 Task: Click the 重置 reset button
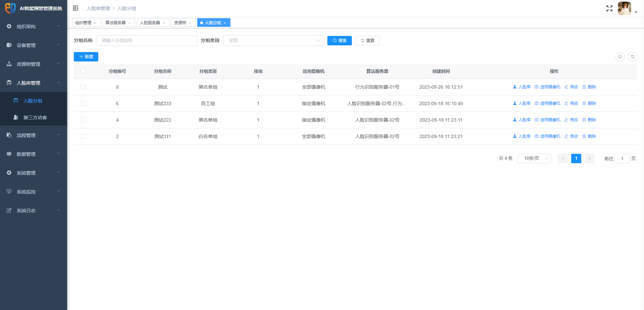pos(367,41)
